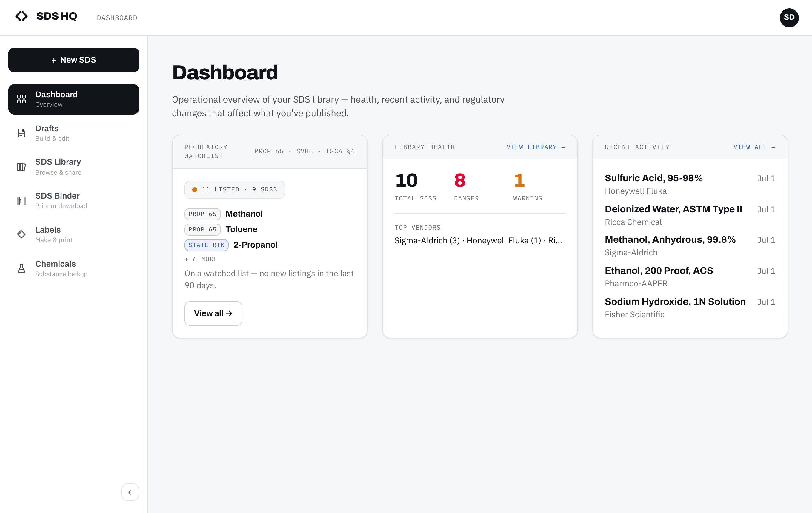
Task: Follow the View All recent activity link
Action: click(x=754, y=147)
